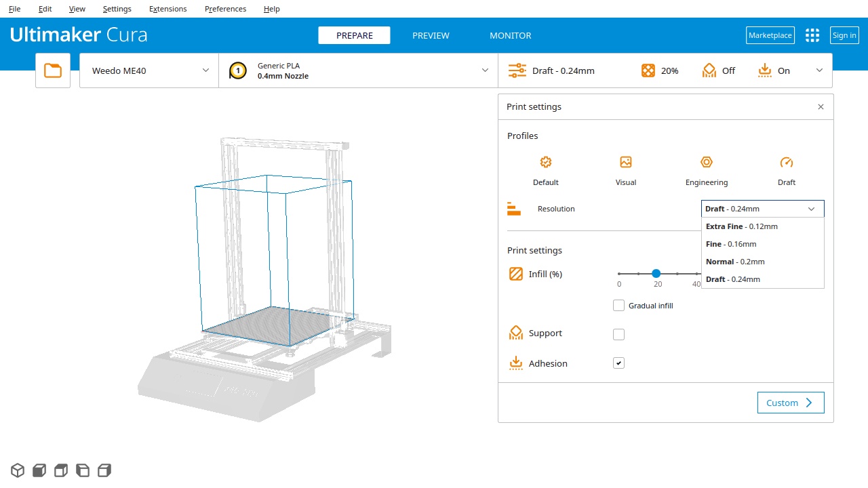Open the applications grid icon
This screenshot has width=868, height=488.
click(812, 35)
